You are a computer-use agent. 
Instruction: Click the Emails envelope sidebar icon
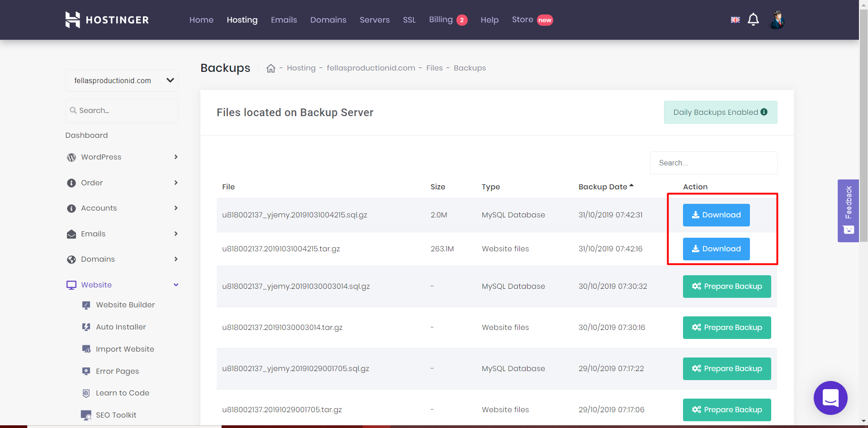(x=71, y=234)
